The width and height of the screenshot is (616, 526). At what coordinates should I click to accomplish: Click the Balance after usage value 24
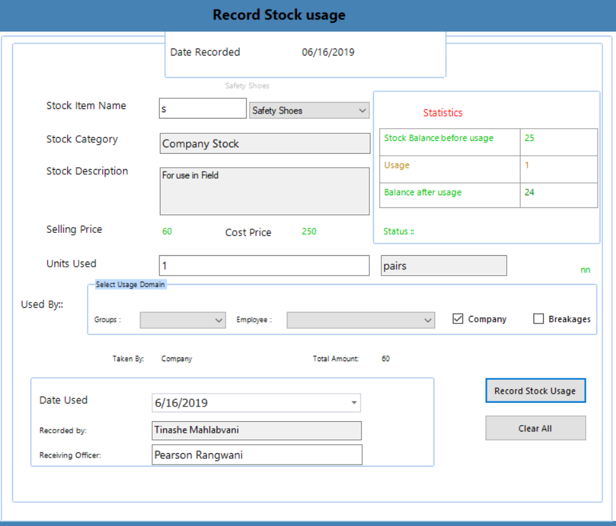529,192
